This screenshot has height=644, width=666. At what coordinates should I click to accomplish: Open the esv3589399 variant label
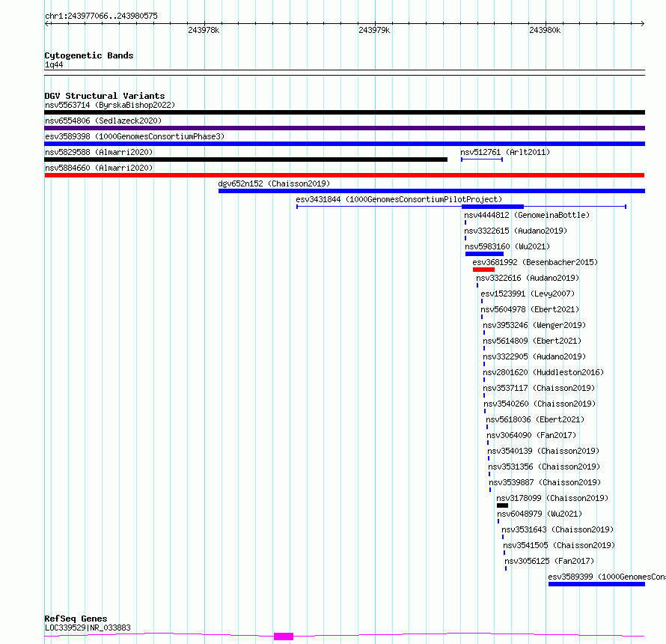tap(607, 577)
